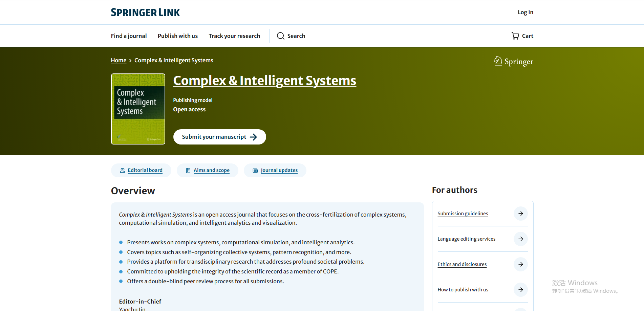Open Track your research menu item
This screenshot has height=311, width=644.
[x=234, y=36]
